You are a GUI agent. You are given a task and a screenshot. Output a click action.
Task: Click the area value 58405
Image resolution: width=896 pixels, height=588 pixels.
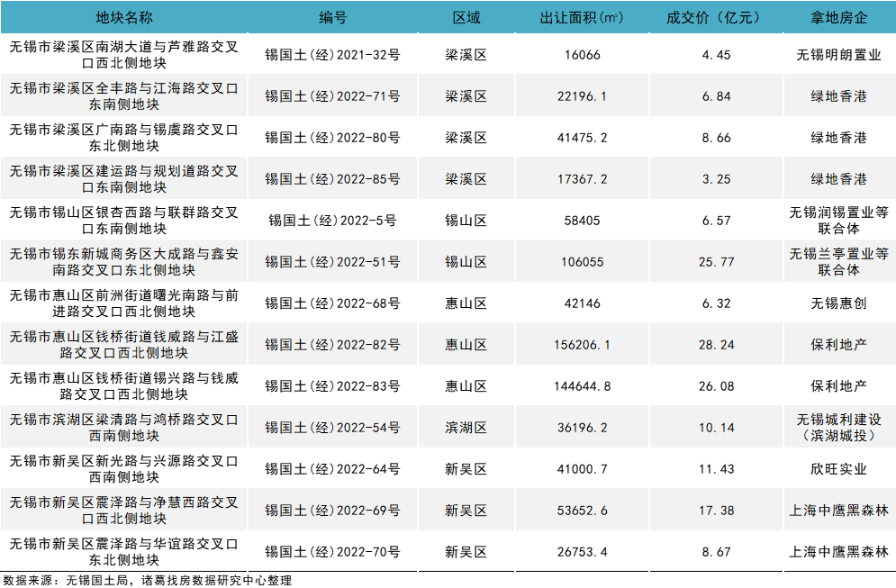[x=583, y=221]
